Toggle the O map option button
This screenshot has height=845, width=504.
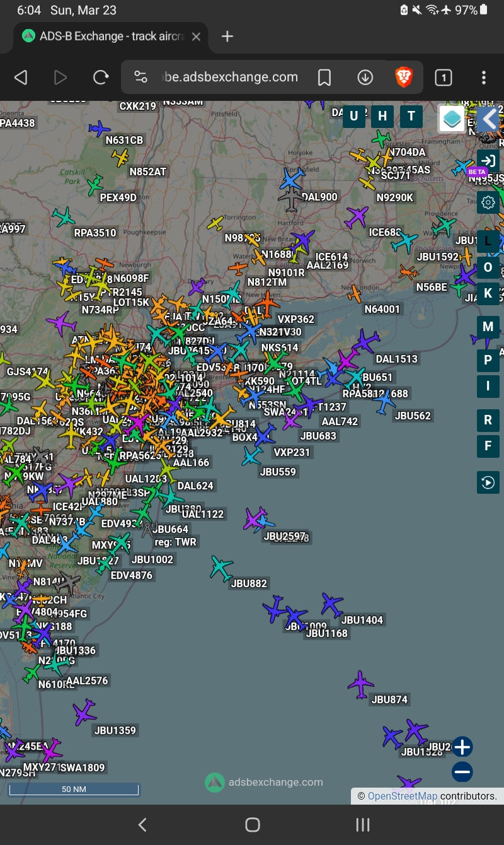(488, 267)
